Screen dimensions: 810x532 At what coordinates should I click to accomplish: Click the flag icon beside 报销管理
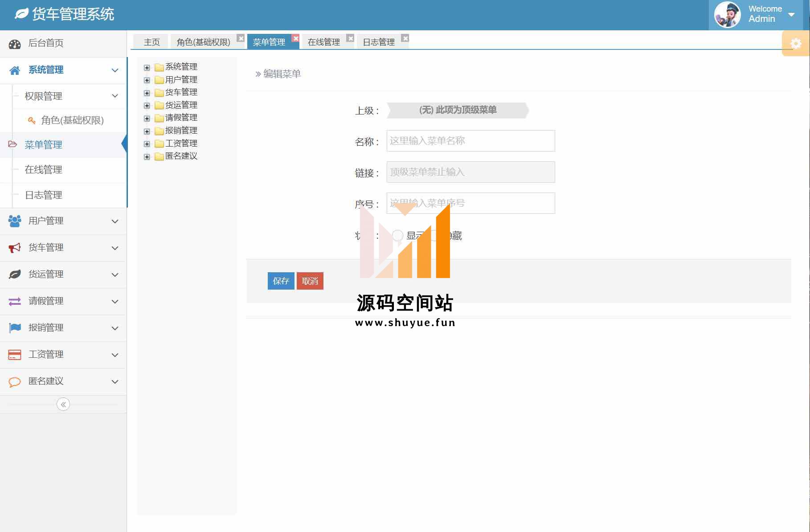point(15,328)
